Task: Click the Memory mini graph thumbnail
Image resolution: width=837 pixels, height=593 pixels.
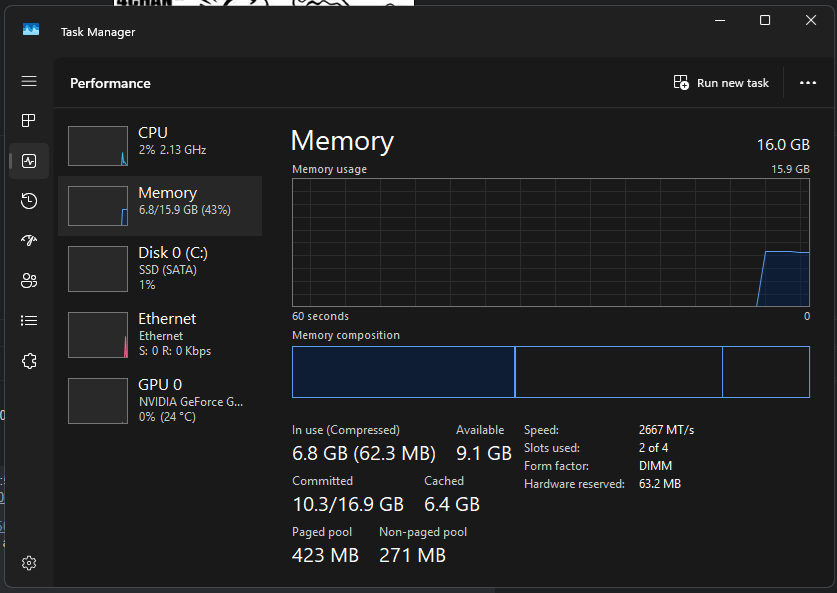Action: point(98,206)
